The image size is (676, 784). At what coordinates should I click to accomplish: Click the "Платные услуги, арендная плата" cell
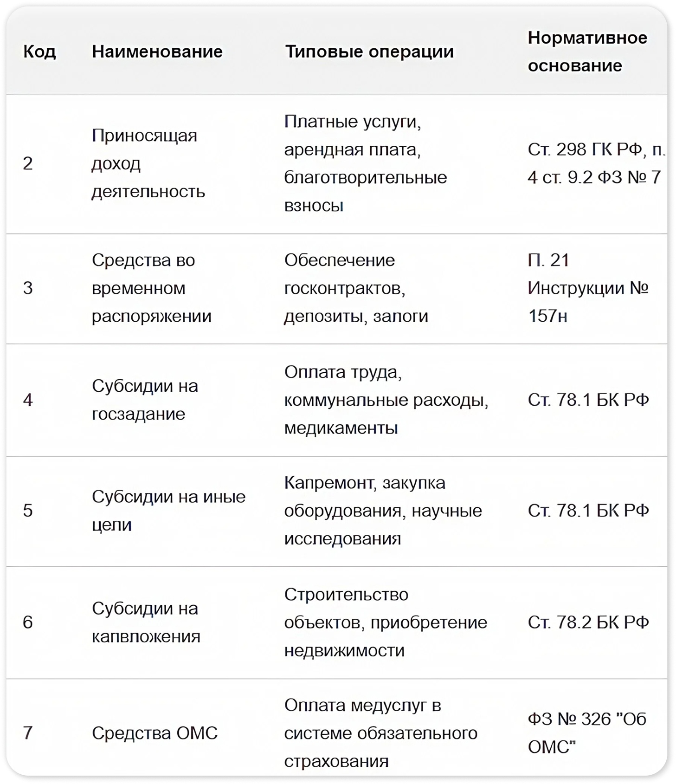coord(365,163)
